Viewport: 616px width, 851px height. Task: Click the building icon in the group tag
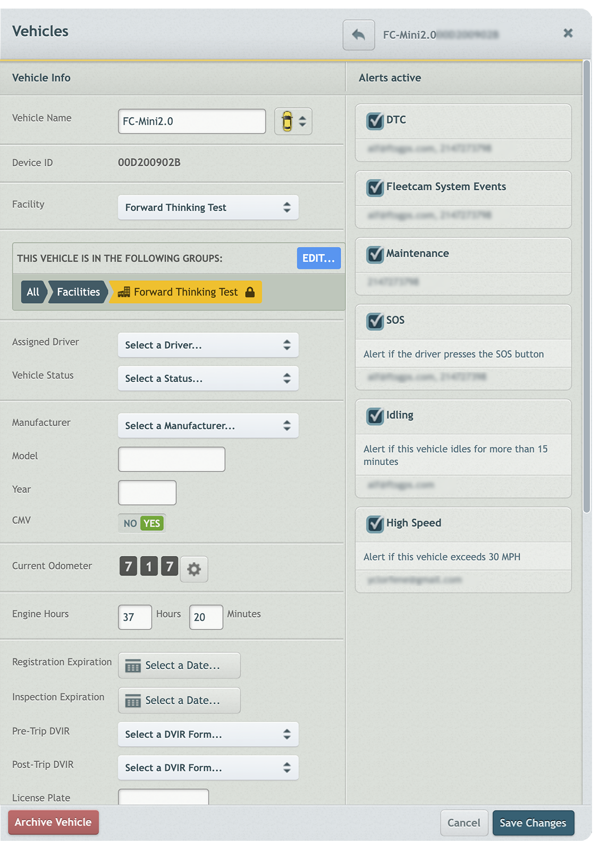[x=123, y=292]
